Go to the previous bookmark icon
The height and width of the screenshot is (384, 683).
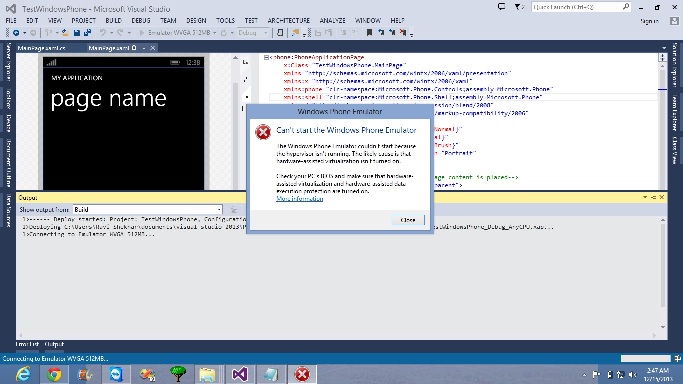pyautogui.click(x=381, y=32)
